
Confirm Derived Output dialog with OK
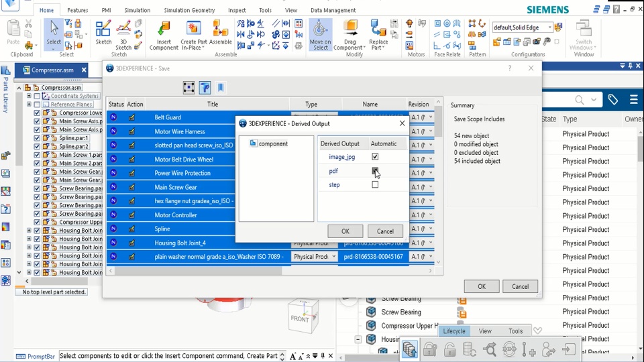pos(345,231)
